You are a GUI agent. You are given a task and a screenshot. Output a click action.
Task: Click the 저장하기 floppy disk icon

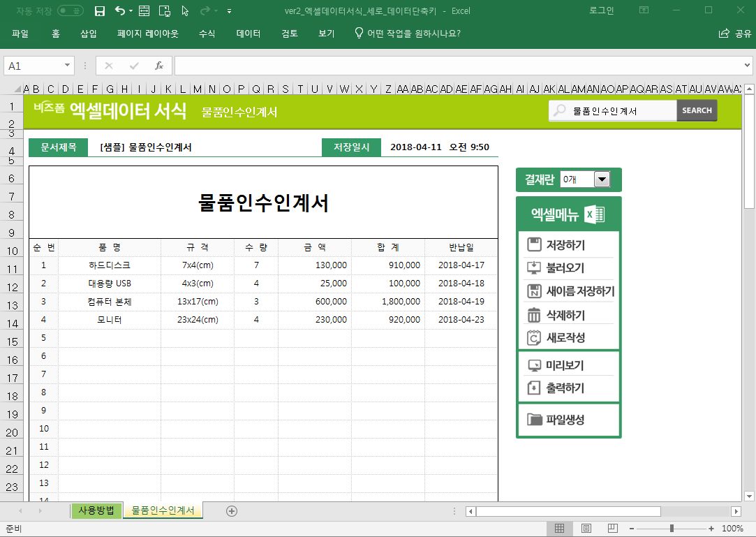[534, 244]
